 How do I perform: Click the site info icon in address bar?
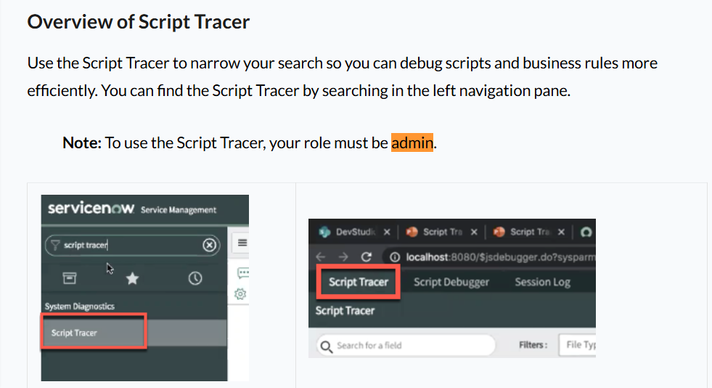(x=395, y=257)
